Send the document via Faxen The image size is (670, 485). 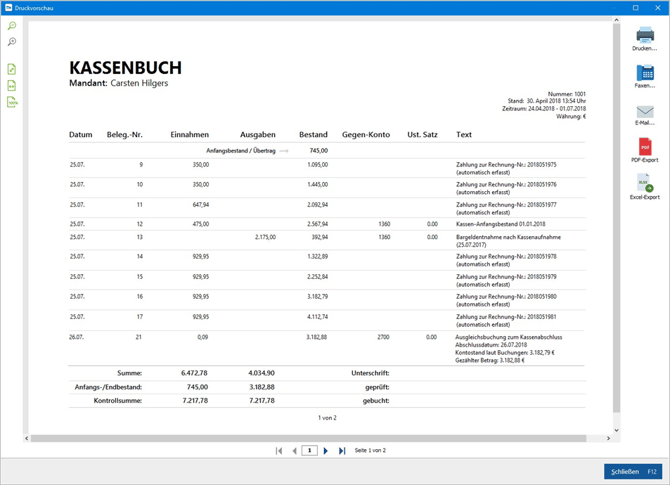(644, 76)
